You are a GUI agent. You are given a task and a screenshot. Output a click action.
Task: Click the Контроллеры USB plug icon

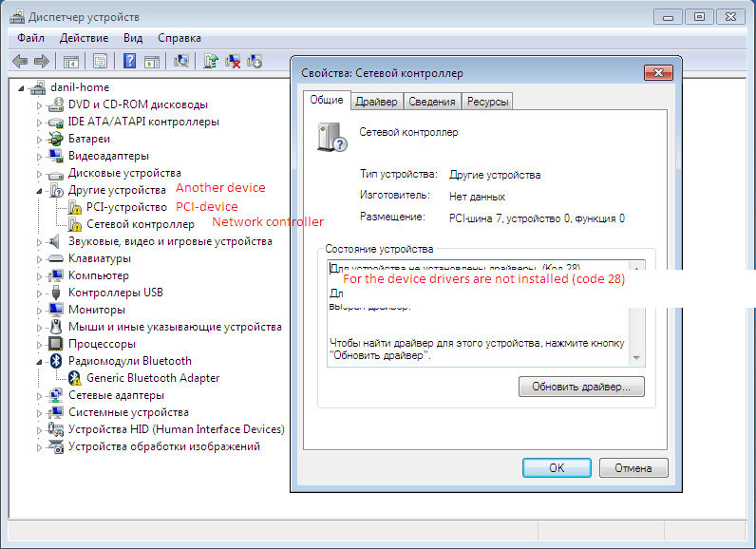coord(56,293)
